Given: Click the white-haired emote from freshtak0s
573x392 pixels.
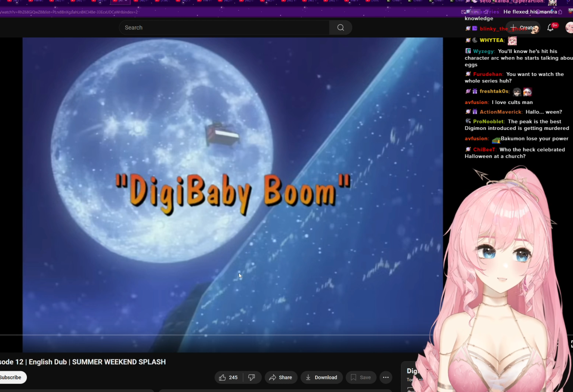Looking at the screenshot, I should (x=527, y=92).
